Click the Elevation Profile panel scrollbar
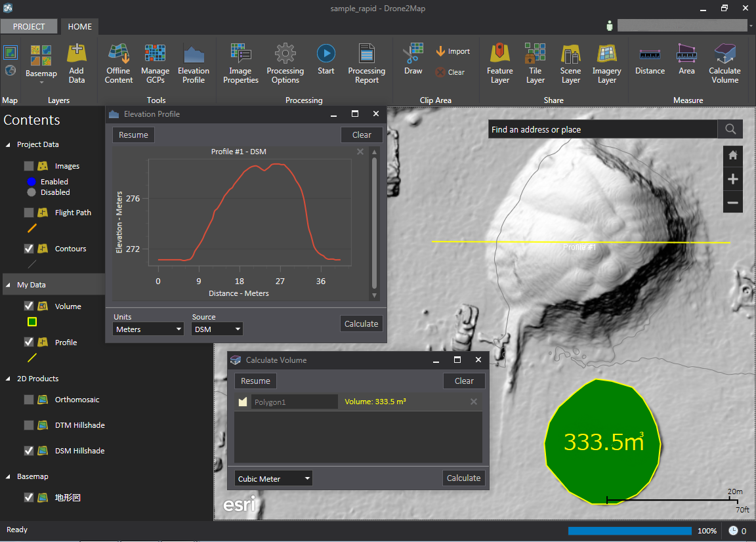This screenshot has height=542, width=756. (x=374, y=224)
